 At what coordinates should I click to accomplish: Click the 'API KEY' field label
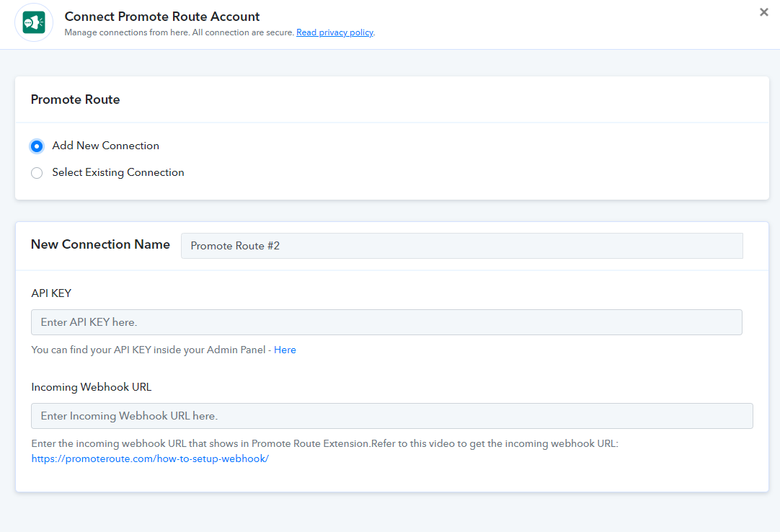click(x=51, y=293)
